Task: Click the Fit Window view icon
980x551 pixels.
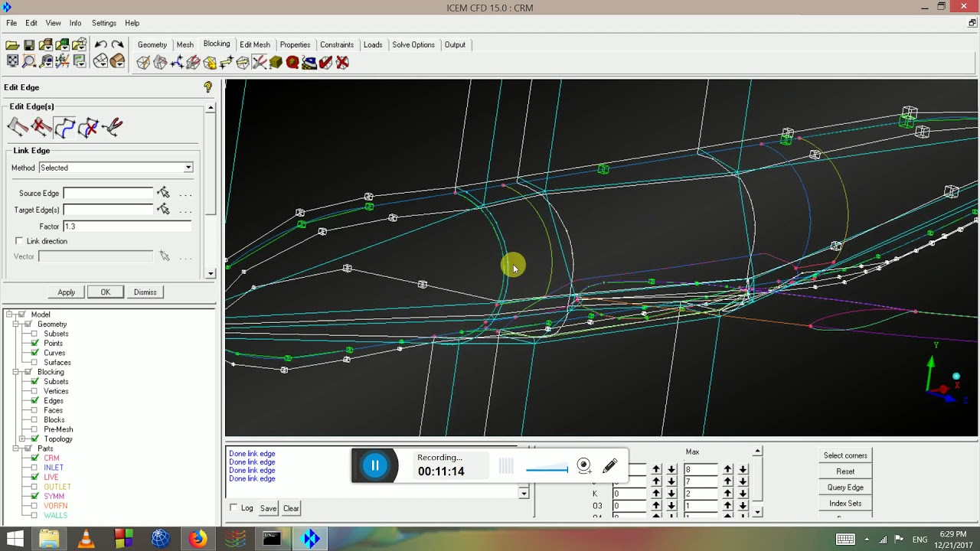Action: coord(12,61)
